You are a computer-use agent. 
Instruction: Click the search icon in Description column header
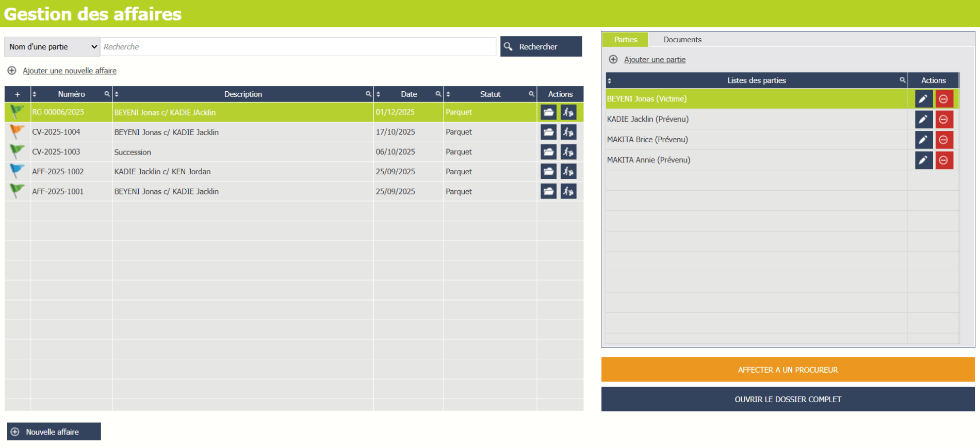click(x=368, y=94)
